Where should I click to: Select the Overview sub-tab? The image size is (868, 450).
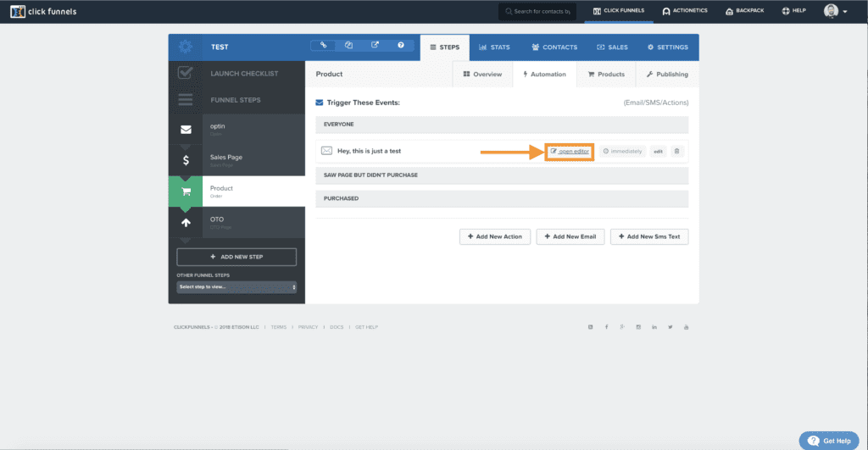[x=482, y=75]
